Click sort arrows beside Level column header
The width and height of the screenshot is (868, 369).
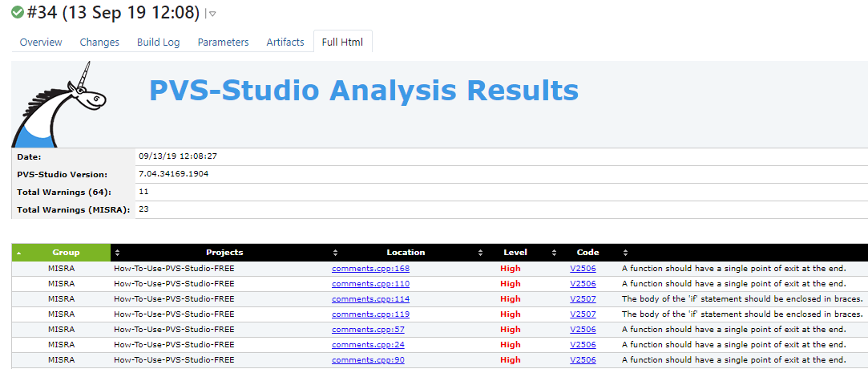point(481,252)
